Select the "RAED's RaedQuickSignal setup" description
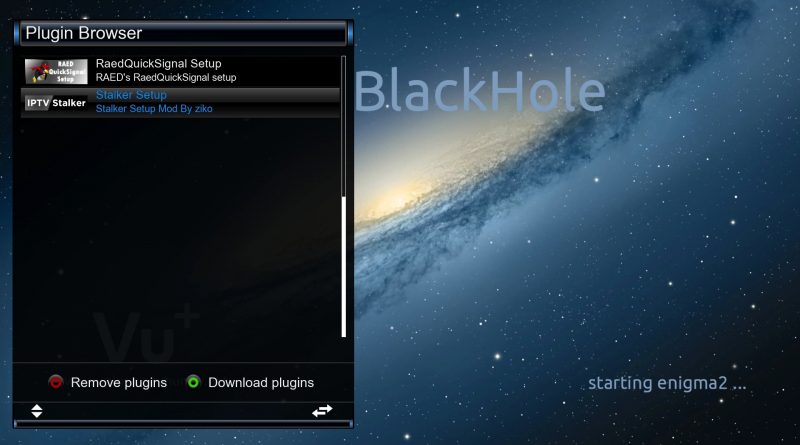Image resolution: width=800 pixels, height=445 pixels. coord(166,78)
